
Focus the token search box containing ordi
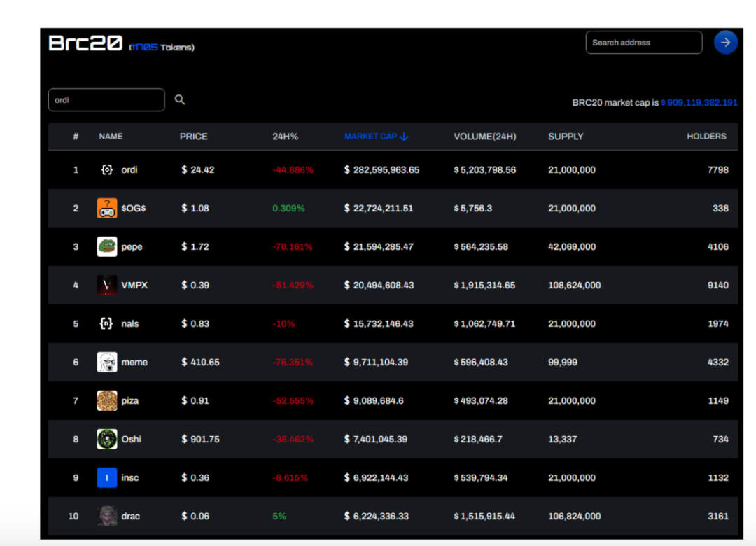[106, 100]
